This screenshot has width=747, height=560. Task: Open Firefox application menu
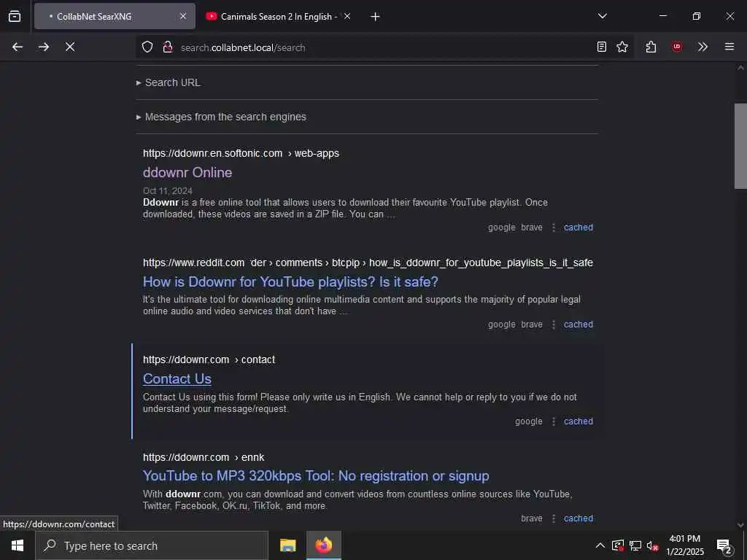pos(729,47)
